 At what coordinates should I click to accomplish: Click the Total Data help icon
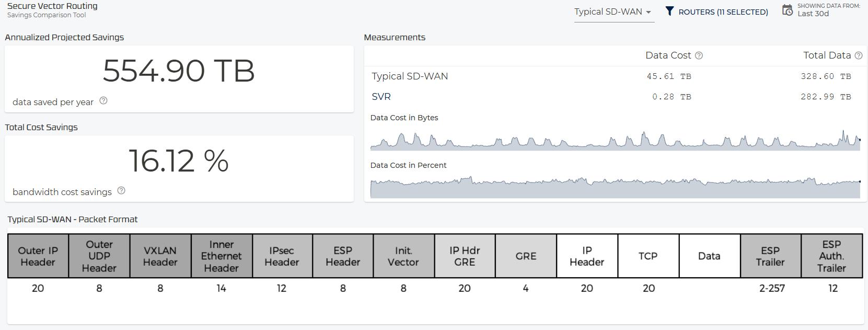[859, 55]
